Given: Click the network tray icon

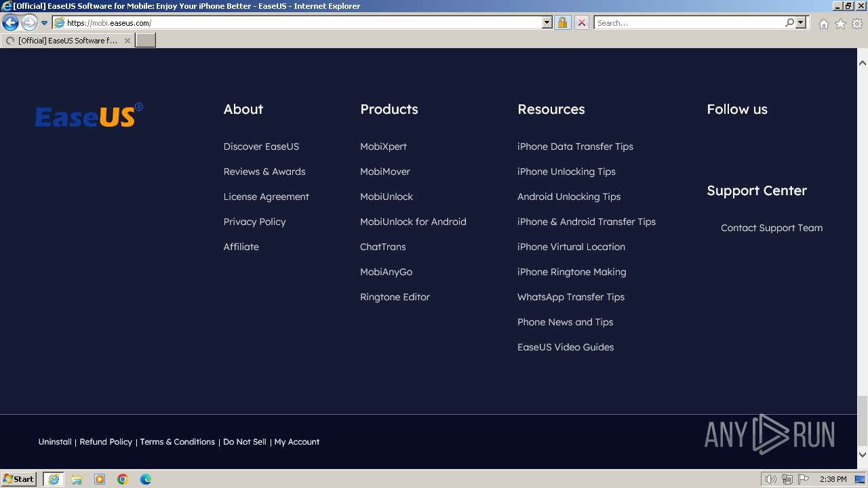Looking at the screenshot, I should [x=787, y=479].
